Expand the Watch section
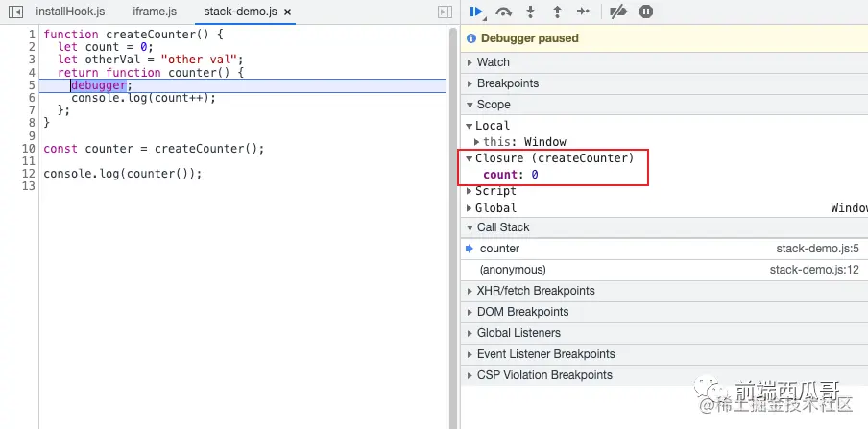868x429 pixels. tap(663, 62)
